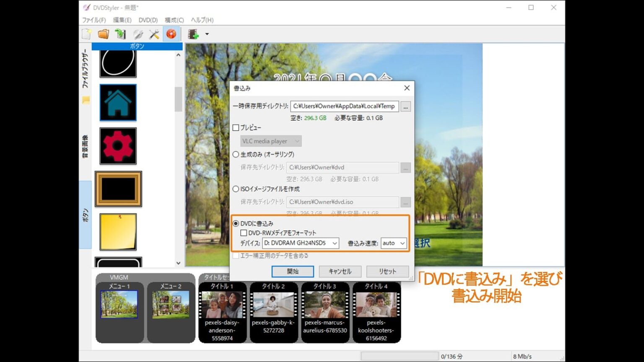The height and width of the screenshot is (362, 644).
Task: Choose ISOイメージファイルを作成 radio option
Action: pos(236,189)
